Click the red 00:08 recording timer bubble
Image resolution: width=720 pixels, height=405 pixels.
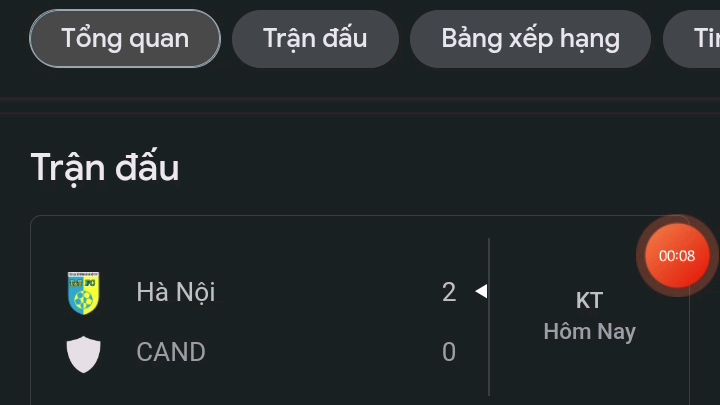click(677, 256)
